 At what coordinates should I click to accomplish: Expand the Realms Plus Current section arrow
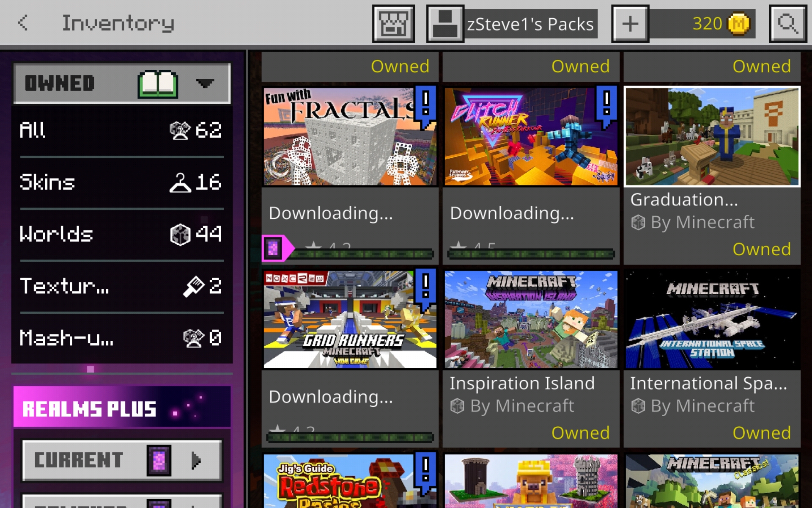[x=196, y=460]
